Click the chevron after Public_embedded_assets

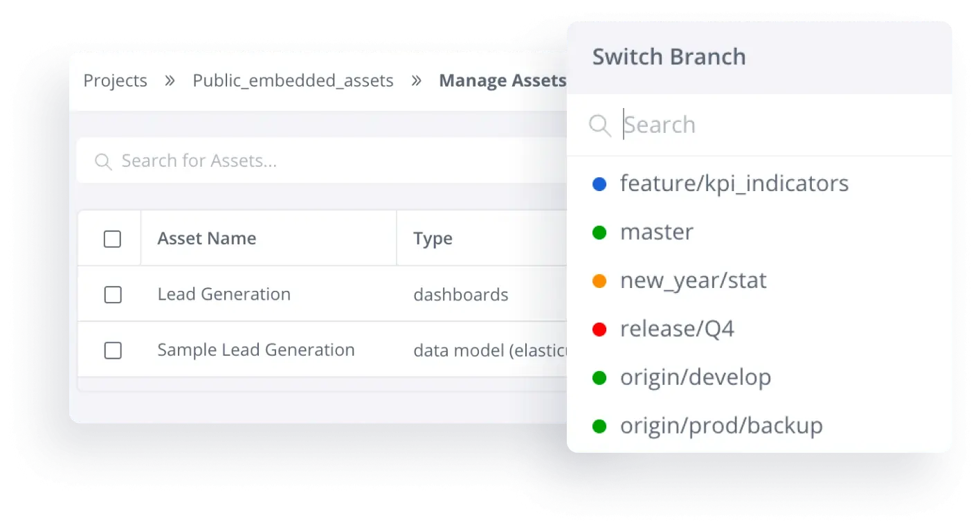click(416, 80)
